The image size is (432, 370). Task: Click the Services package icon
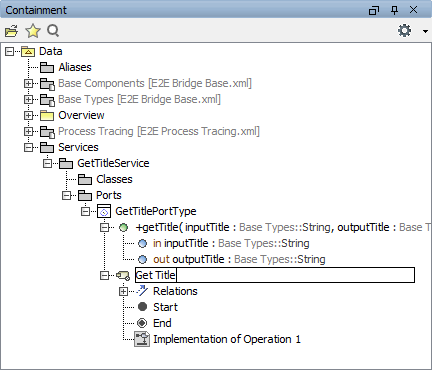click(47, 147)
